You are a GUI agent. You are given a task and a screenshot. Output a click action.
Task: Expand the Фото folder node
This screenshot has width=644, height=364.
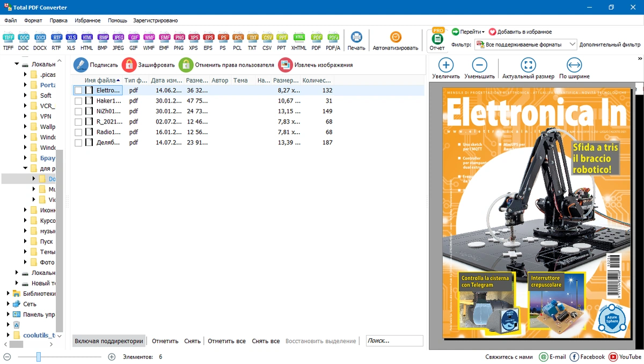(25, 263)
